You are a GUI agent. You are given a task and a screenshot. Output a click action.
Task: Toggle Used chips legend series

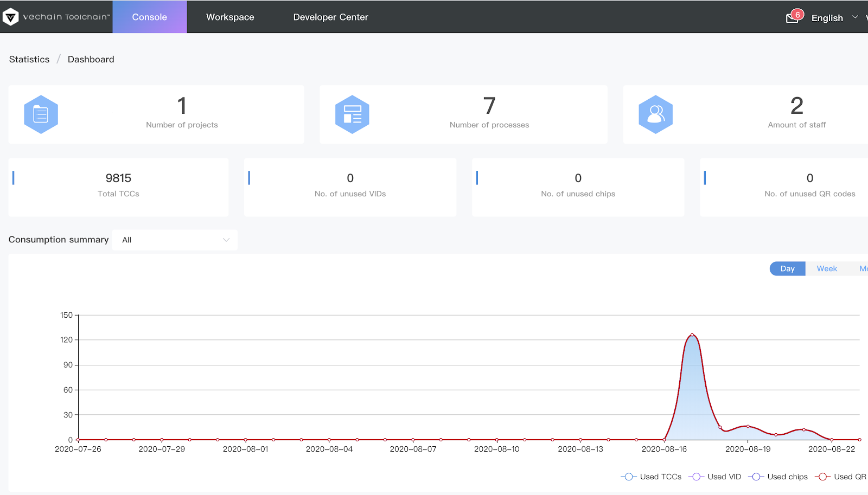[778, 477]
